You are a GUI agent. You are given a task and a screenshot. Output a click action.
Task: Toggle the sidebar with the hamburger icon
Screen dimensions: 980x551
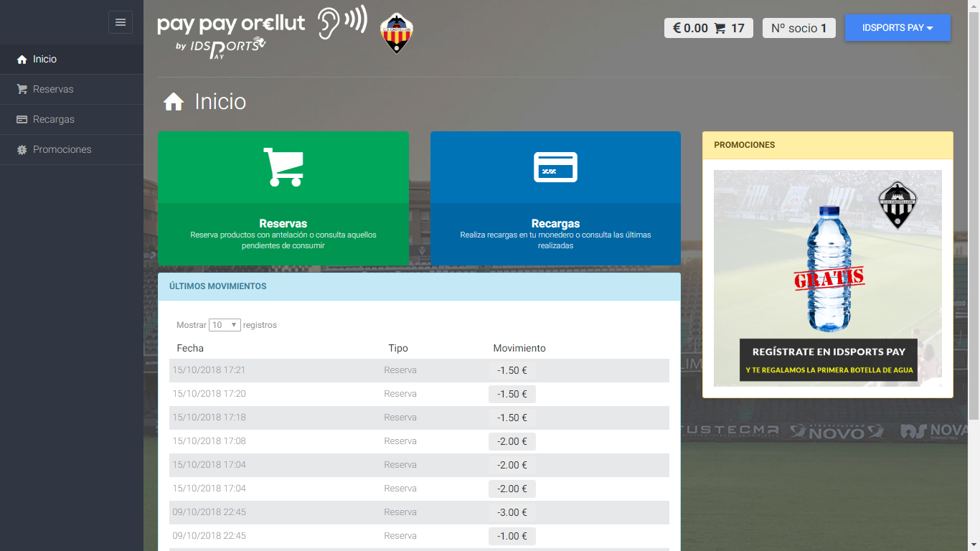121,22
